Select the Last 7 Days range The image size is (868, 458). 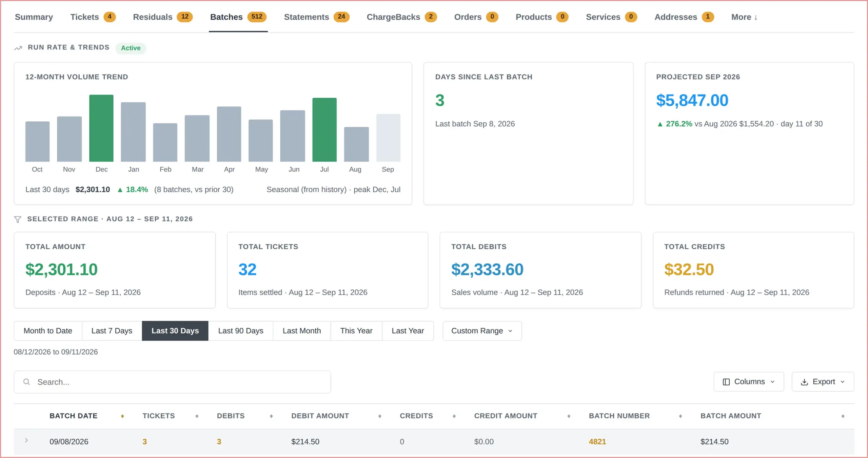click(112, 331)
